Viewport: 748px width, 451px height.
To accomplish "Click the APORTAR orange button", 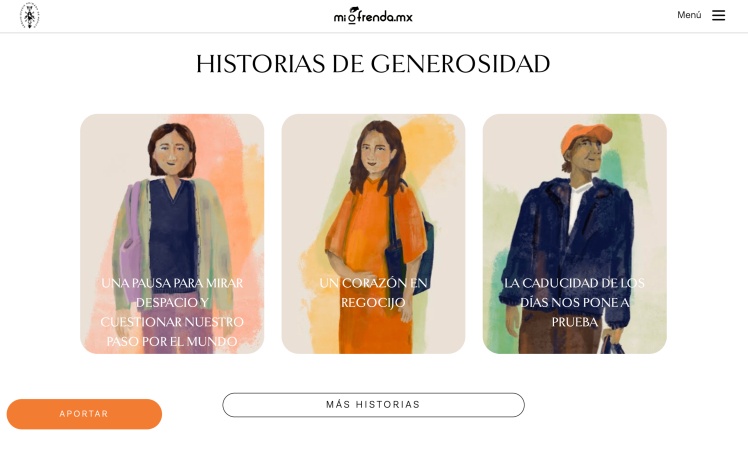I will (84, 414).
